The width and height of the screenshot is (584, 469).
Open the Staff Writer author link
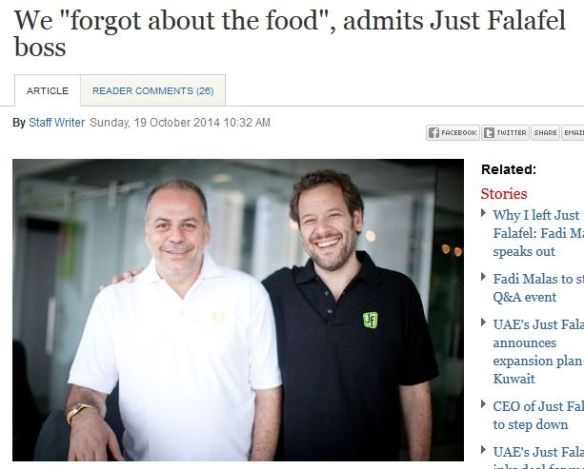[x=57, y=123]
